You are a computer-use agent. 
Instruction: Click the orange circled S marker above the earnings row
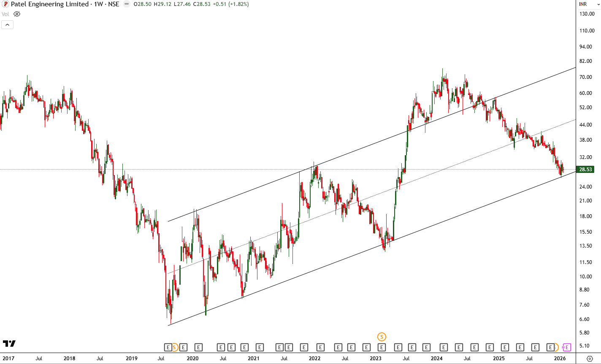tap(382, 337)
